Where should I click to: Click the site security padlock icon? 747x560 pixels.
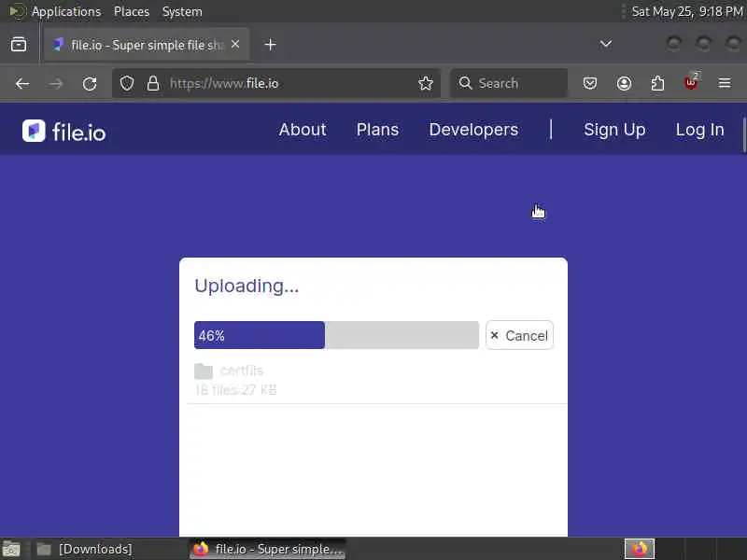click(153, 83)
